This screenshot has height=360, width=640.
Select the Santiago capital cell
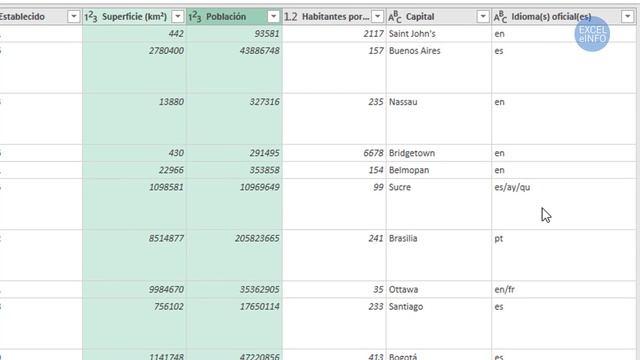click(x=439, y=323)
